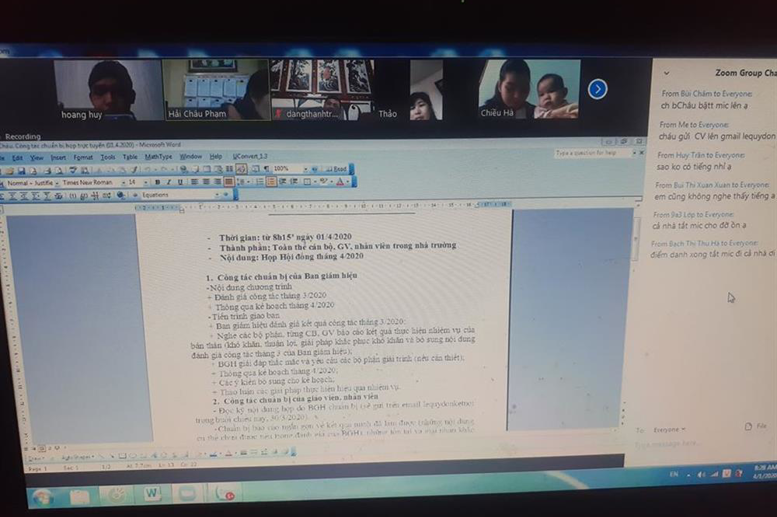
Task: Click the Print Preview icon
Action: (x=59, y=171)
